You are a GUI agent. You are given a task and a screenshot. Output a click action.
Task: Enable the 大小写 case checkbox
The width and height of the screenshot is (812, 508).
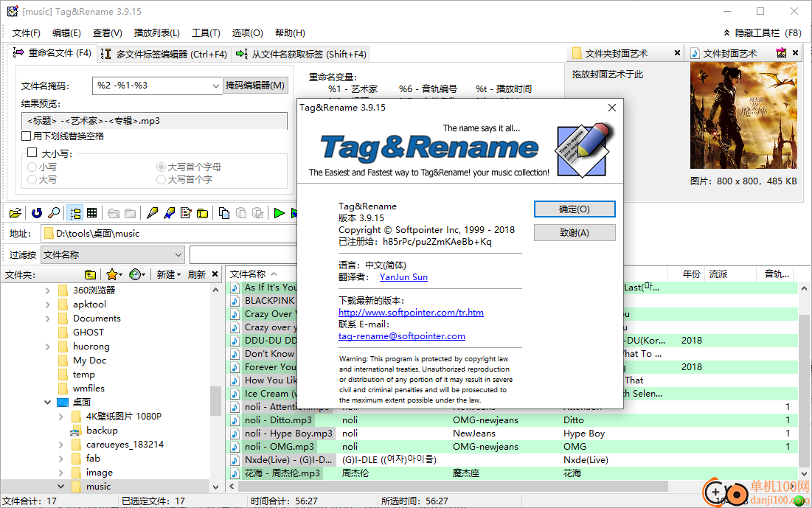[x=32, y=152]
